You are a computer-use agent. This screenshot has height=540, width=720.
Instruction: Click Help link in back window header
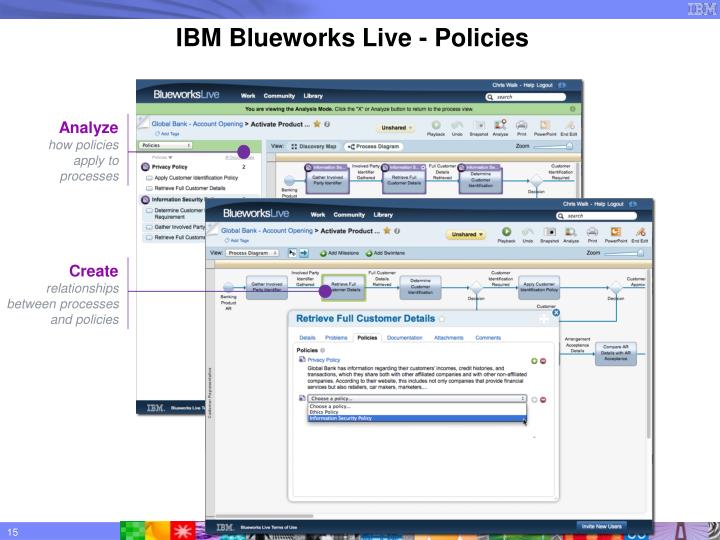(529, 85)
